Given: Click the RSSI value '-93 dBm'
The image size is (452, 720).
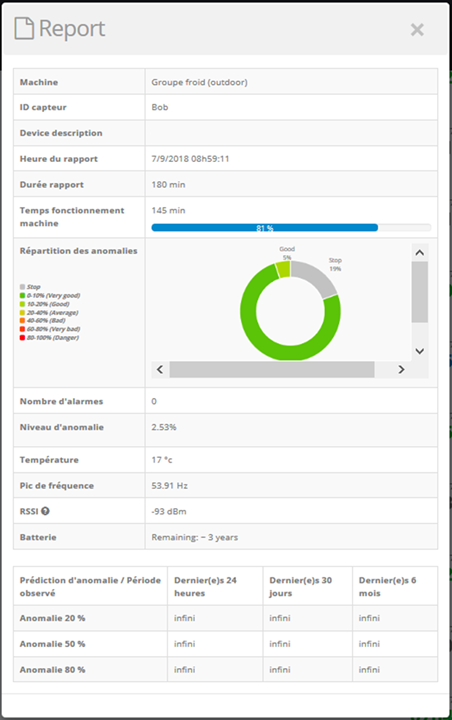Looking at the screenshot, I should 169,511.
